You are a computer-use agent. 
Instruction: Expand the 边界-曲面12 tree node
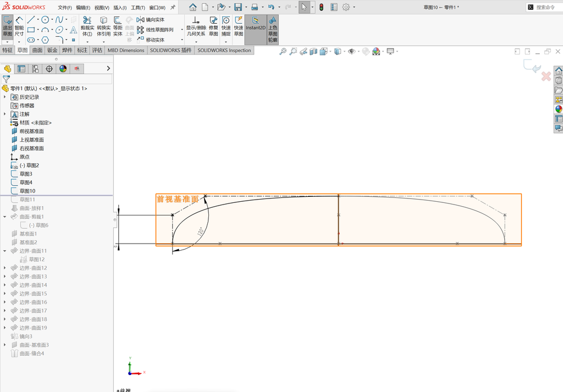pyautogui.click(x=4, y=268)
